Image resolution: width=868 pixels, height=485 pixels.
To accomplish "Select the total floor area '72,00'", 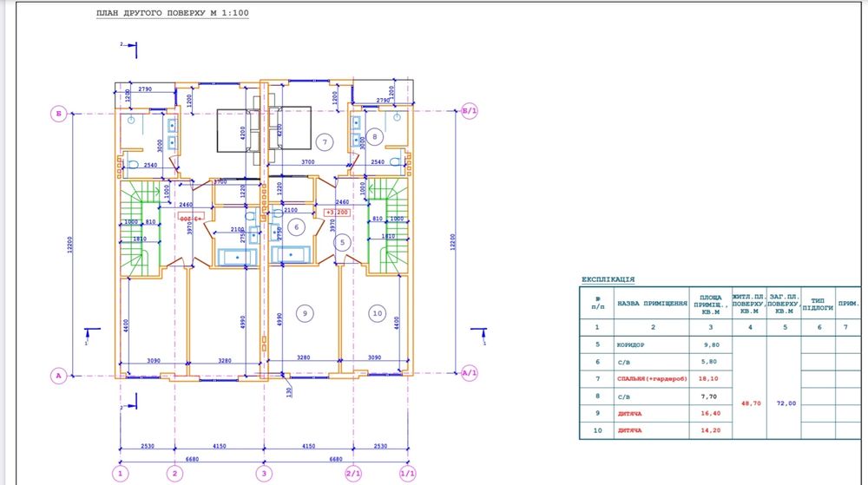I will tap(786, 403).
